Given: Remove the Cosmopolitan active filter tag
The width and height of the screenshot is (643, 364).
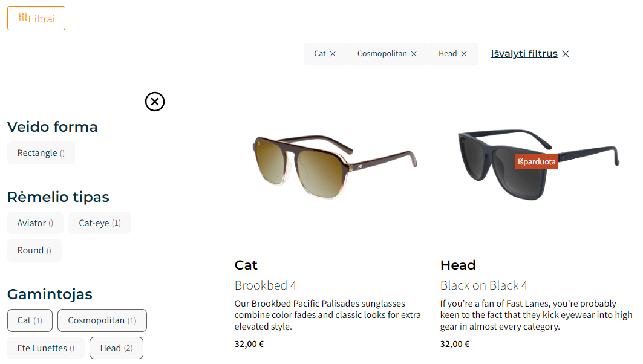Looking at the screenshot, I should [x=414, y=54].
